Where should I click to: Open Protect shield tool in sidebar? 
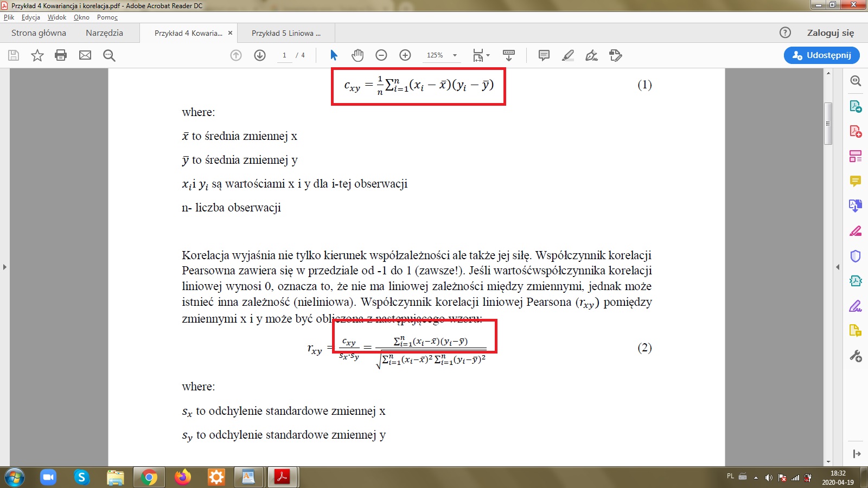[x=856, y=256]
